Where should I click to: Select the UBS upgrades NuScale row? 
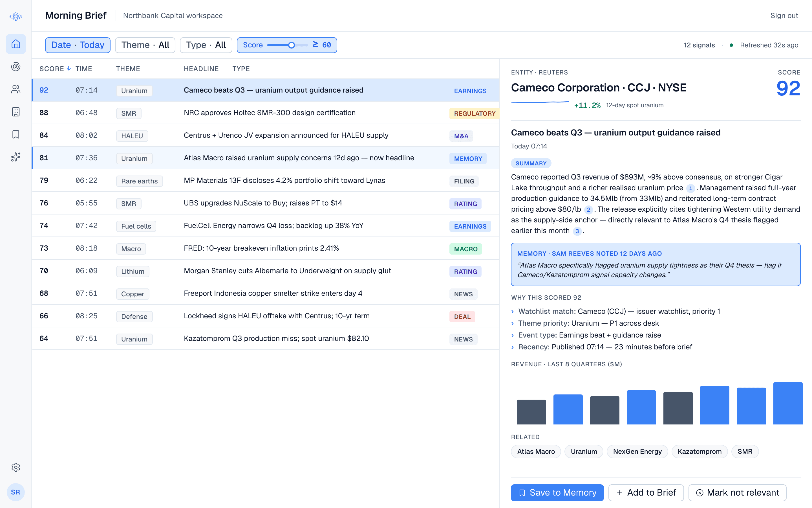pos(265,203)
